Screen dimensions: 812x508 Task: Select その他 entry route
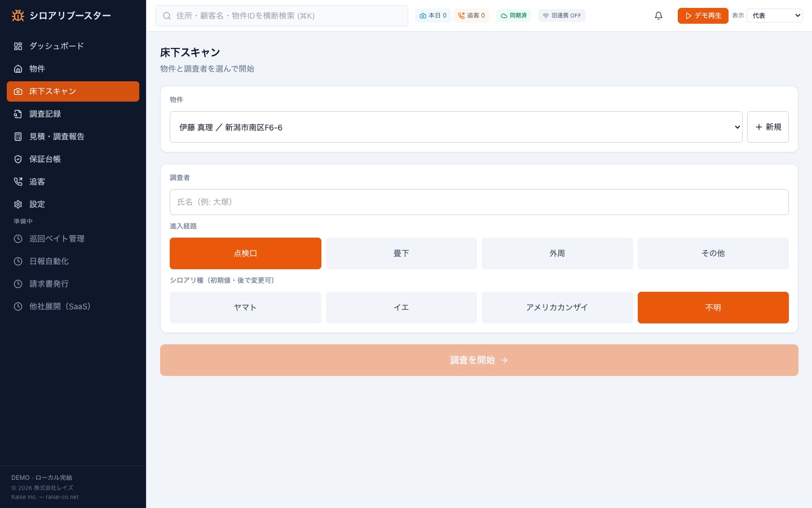tap(713, 253)
